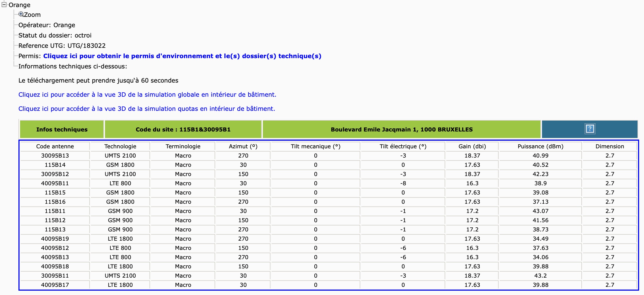
Task: Click the Infos techniques header tab
Action: click(x=62, y=130)
